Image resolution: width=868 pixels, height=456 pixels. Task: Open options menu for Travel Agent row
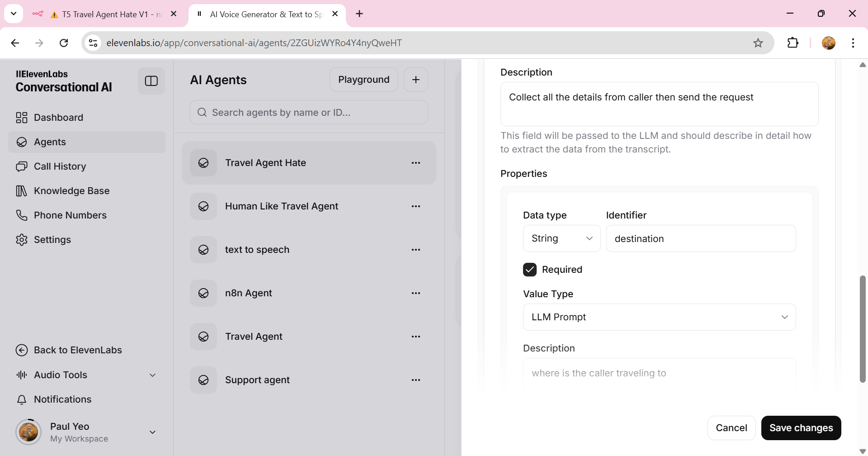pos(416,337)
